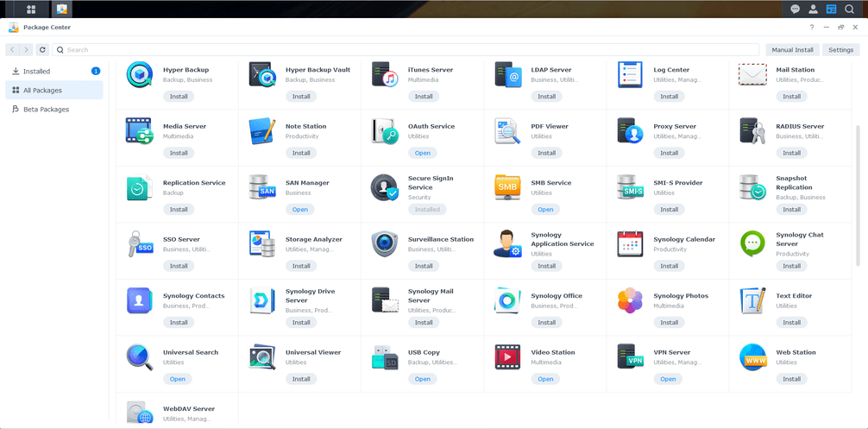Open Universal Search package

178,379
